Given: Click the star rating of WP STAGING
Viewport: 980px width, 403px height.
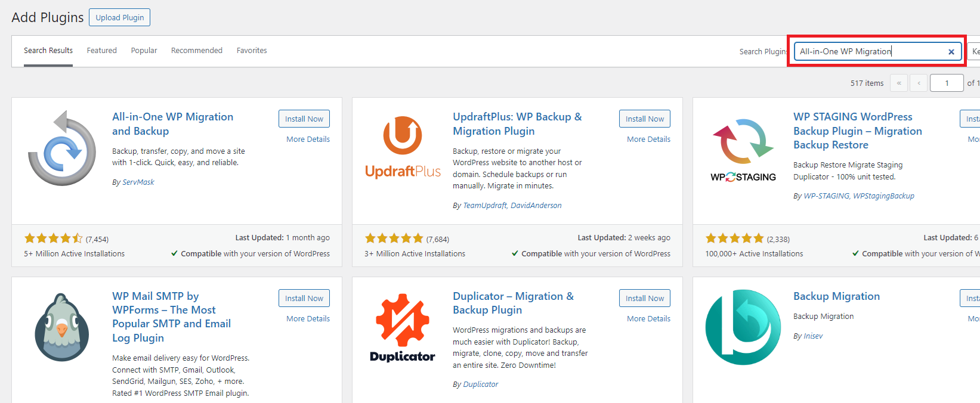Looking at the screenshot, I should point(734,238).
